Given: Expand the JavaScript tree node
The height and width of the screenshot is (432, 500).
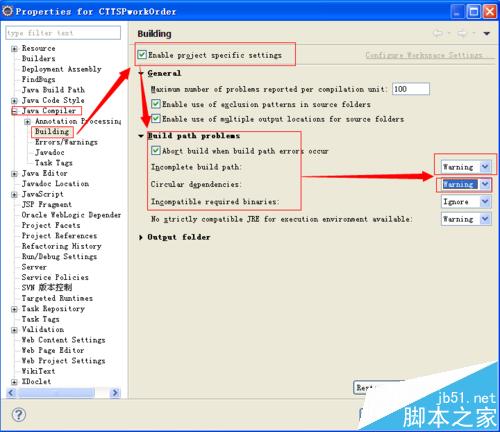Looking at the screenshot, I should 14,194.
